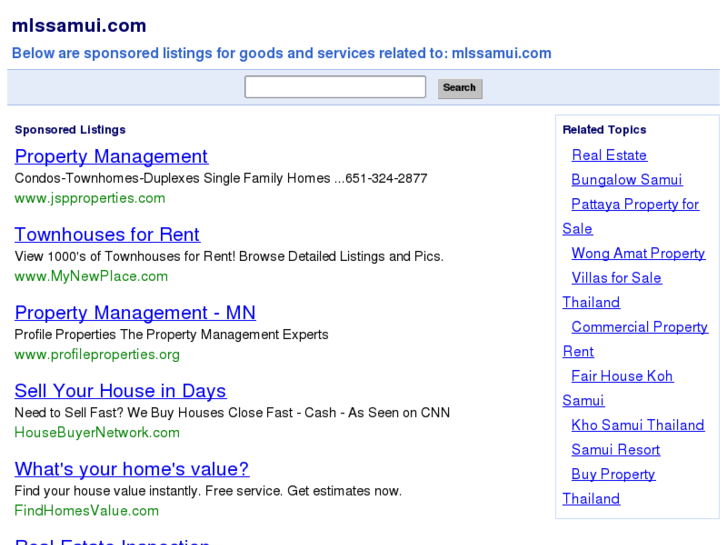The image size is (727, 545).
Task: Visit the www.MyNewPlace.com URL
Action: [91, 276]
